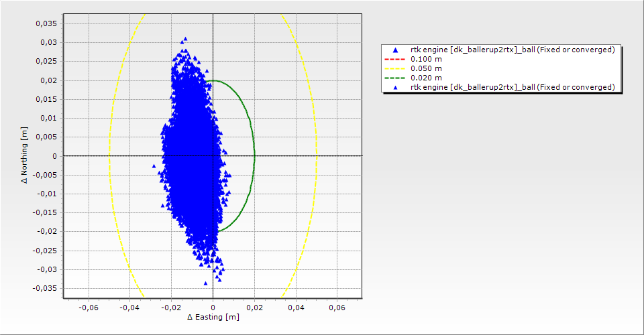This screenshot has width=644, height=335.
Task: Click the 0,035 northing axis tick label
Action: (x=46, y=23)
